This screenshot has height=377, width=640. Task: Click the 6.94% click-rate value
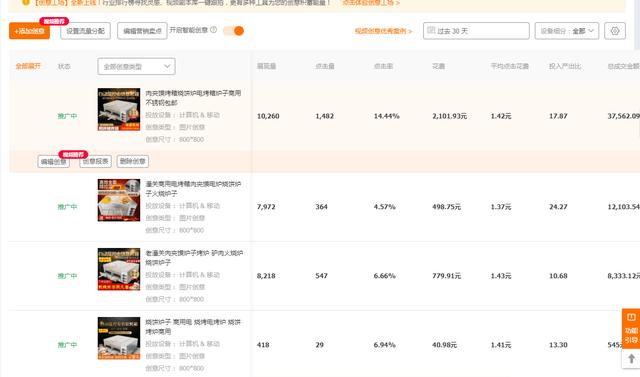pyautogui.click(x=384, y=345)
